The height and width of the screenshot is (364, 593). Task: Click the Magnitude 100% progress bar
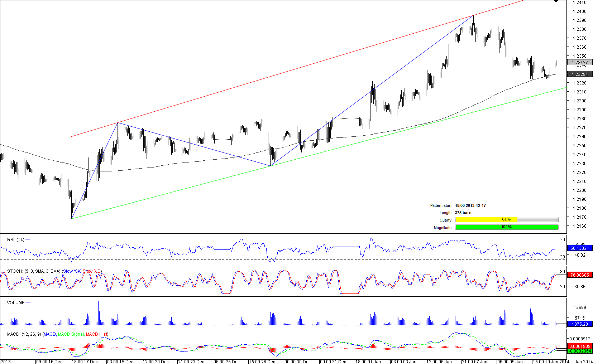pyautogui.click(x=507, y=227)
